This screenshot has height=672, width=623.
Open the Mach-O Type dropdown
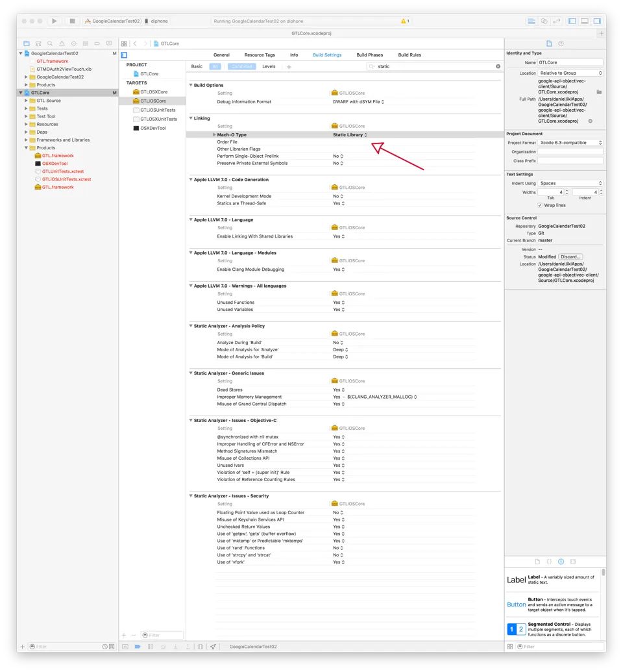click(350, 134)
